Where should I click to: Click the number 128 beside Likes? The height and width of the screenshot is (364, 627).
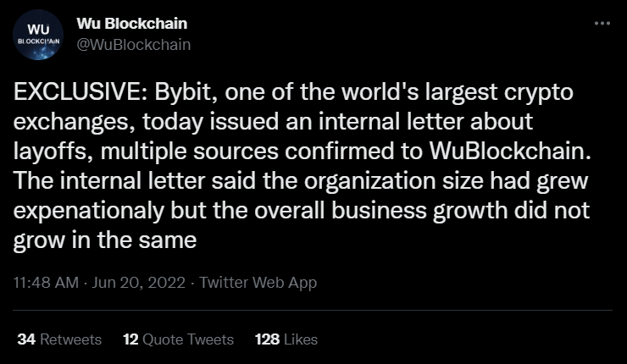coord(267,339)
